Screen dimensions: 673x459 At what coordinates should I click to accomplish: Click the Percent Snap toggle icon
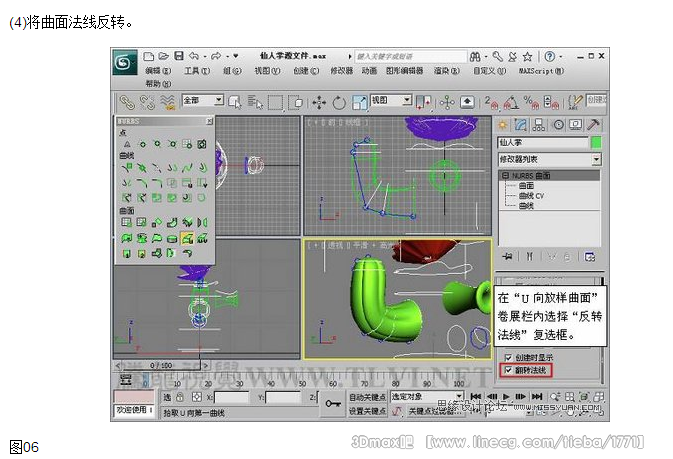531,102
